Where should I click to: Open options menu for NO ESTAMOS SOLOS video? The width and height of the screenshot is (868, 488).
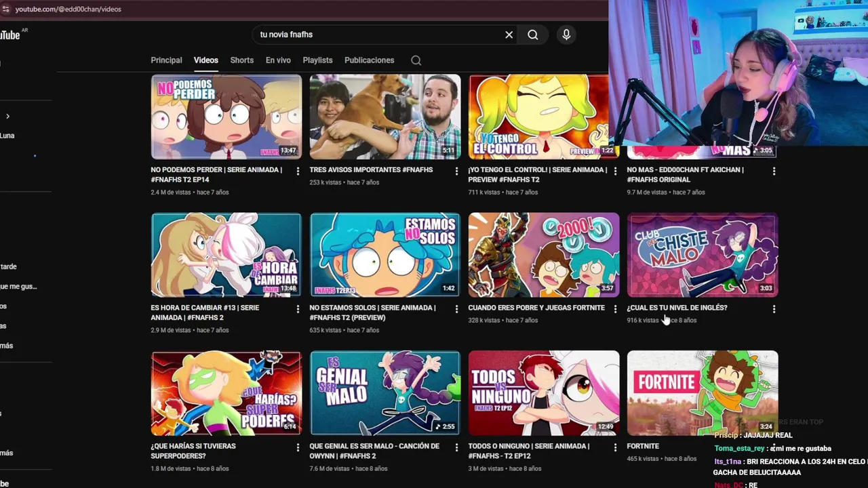point(456,309)
